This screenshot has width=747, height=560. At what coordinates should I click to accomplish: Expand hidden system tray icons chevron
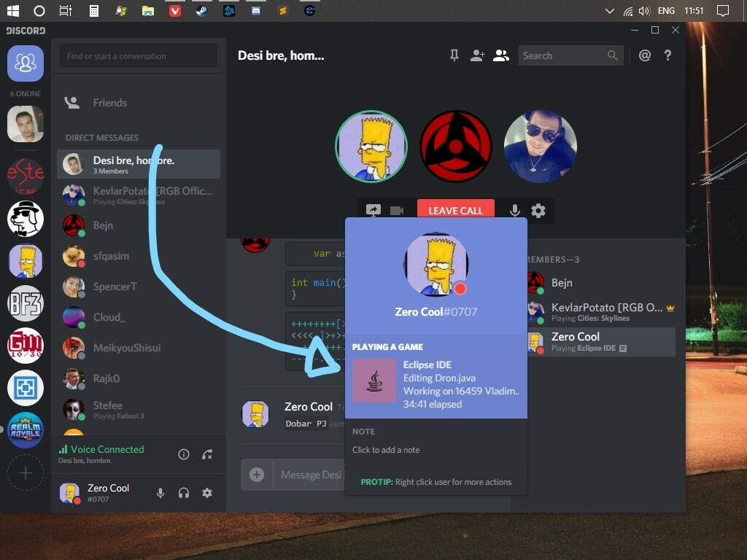pyautogui.click(x=609, y=10)
